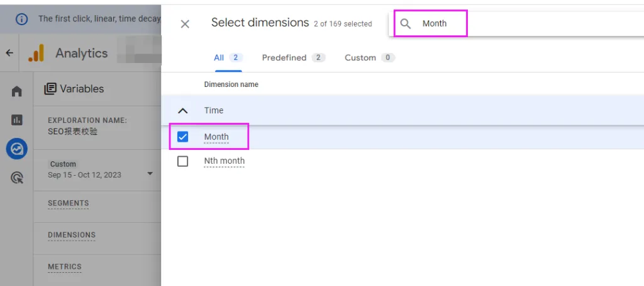
Task: Click the DIMENSIONS section label
Action: click(x=72, y=235)
